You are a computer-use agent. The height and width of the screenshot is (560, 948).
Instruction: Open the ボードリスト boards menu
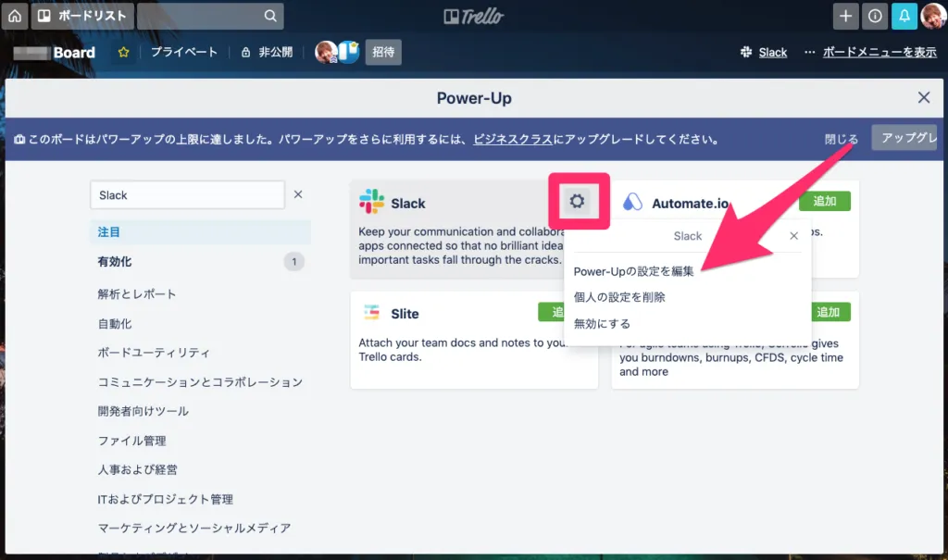coord(82,16)
